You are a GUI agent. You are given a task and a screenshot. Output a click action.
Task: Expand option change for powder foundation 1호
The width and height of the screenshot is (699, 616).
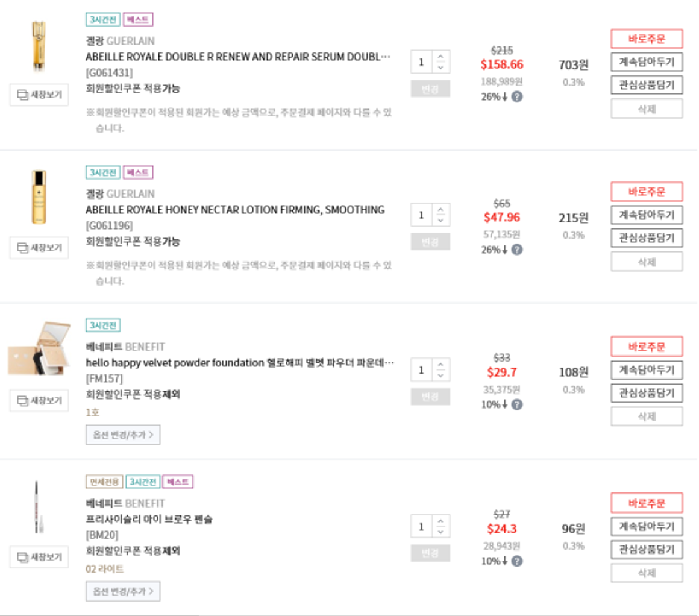123,435
